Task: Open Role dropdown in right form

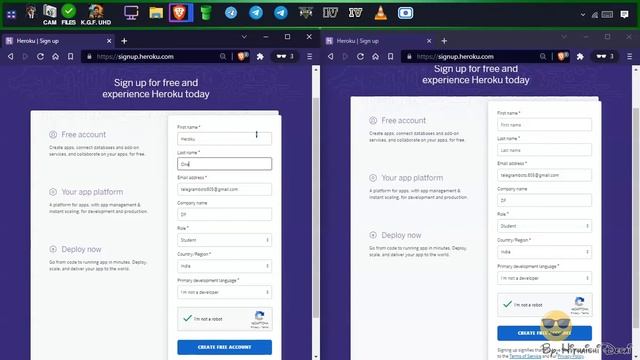Action: 544,226
